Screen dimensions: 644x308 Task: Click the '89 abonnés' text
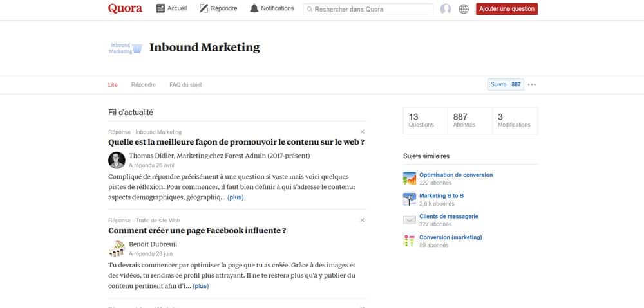coord(433,245)
